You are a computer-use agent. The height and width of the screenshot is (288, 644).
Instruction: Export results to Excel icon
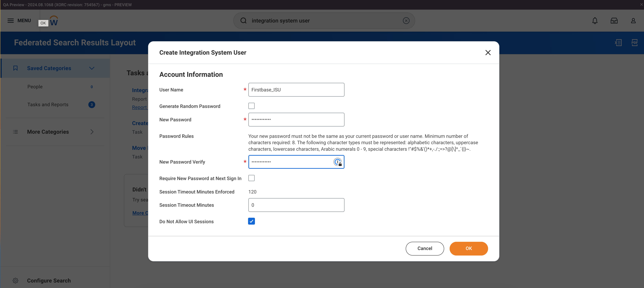pos(618,43)
